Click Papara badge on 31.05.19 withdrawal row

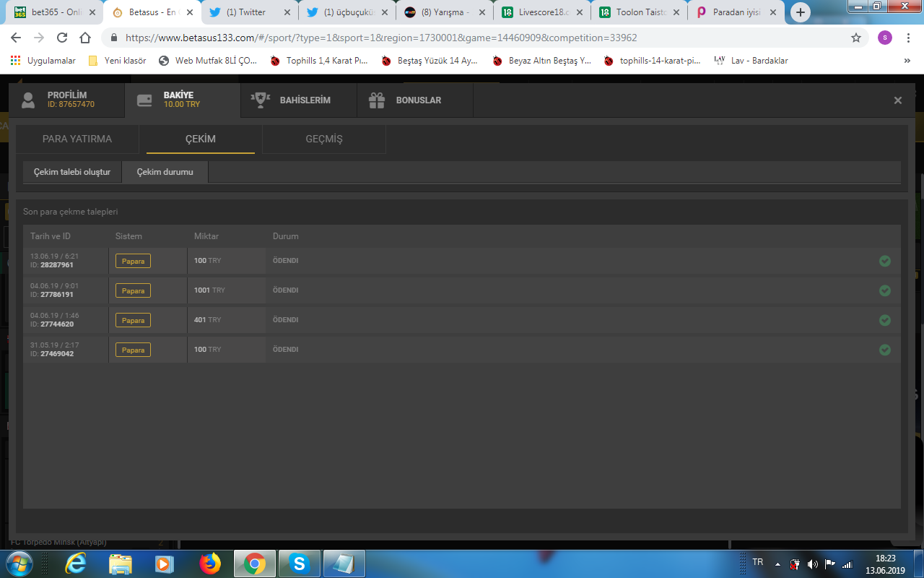[x=133, y=350]
